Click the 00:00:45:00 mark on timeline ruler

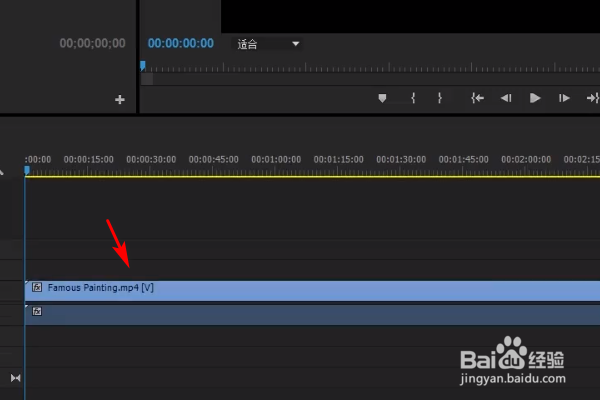point(214,159)
